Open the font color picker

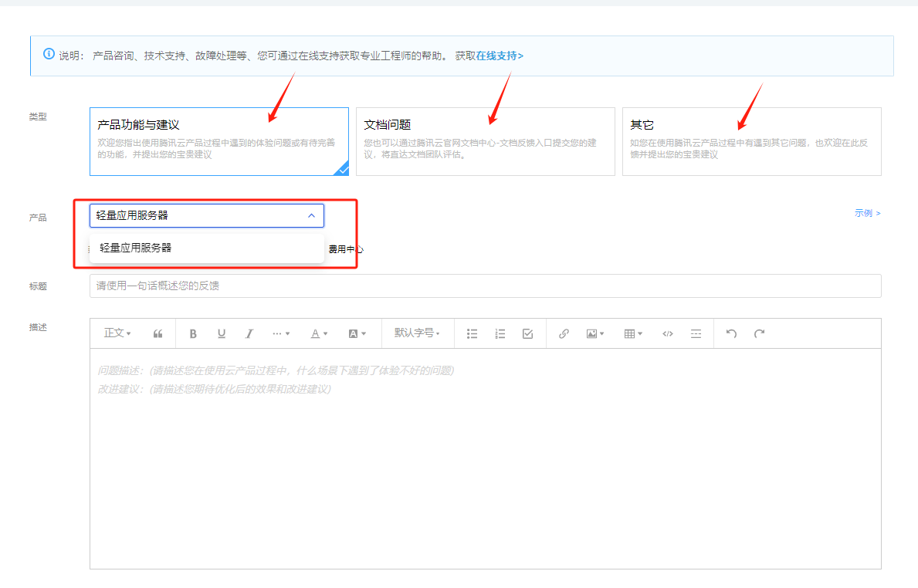319,333
